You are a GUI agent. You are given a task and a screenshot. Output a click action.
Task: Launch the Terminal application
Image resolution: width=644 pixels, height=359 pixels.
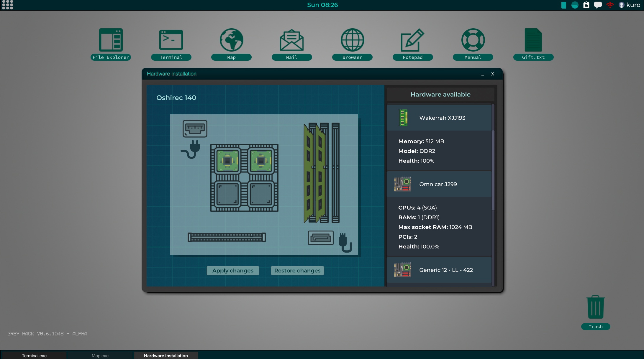point(171,42)
